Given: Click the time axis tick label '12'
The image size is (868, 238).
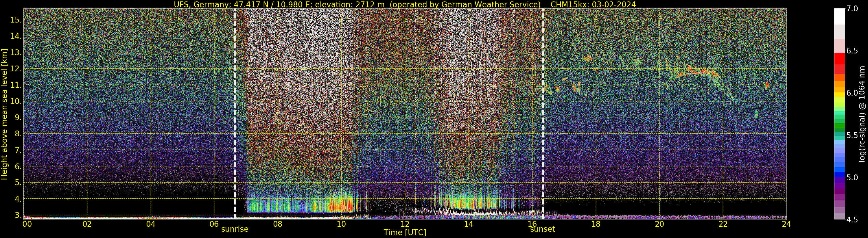Looking at the screenshot, I should [x=405, y=224].
